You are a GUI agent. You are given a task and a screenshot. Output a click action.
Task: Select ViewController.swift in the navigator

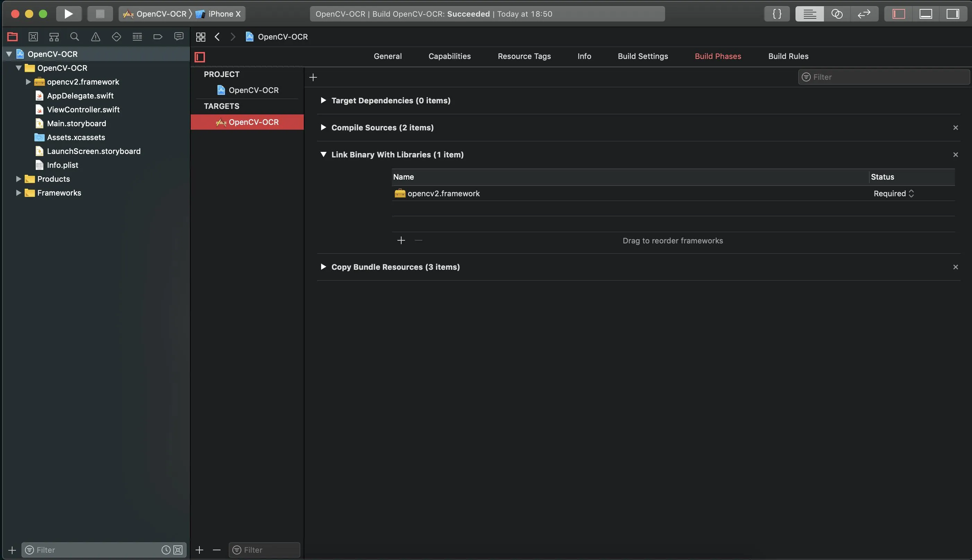pyautogui.click(x=83, y=110)
